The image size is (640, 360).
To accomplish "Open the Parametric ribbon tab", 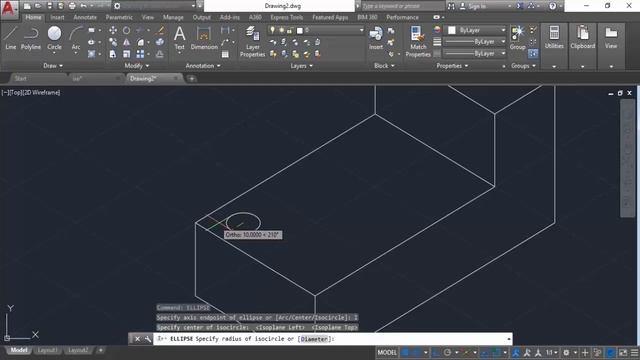I will click(119, 17).
